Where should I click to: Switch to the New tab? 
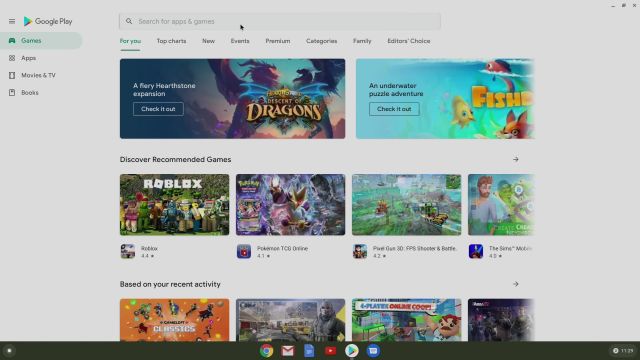tap(208, 41)
